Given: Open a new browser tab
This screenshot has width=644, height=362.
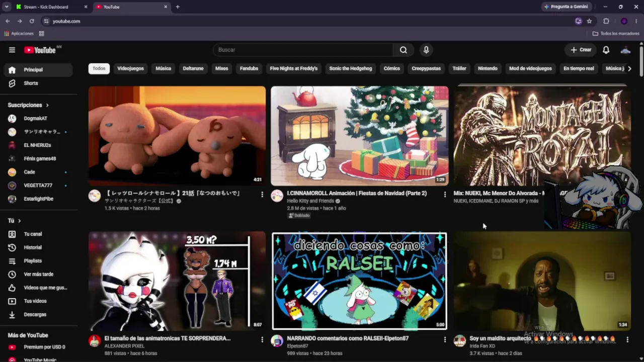Looking at the screenshot, I should coord(178,7).
